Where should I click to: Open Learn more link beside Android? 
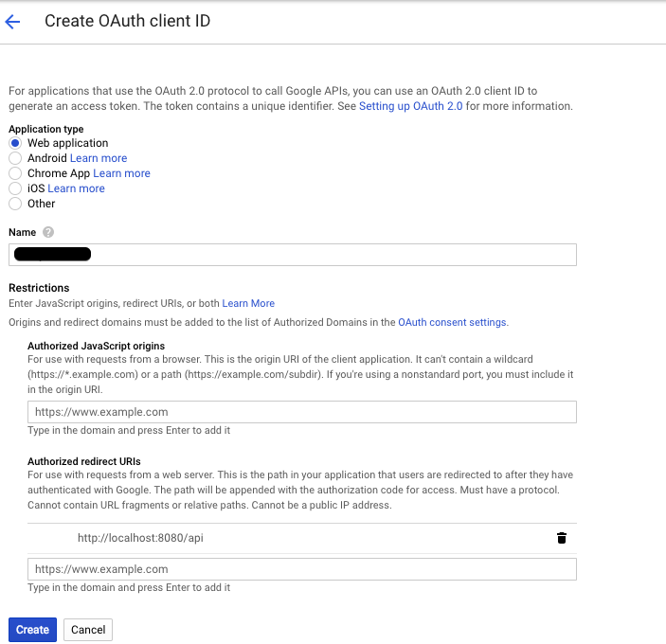(x=99, y=158)
